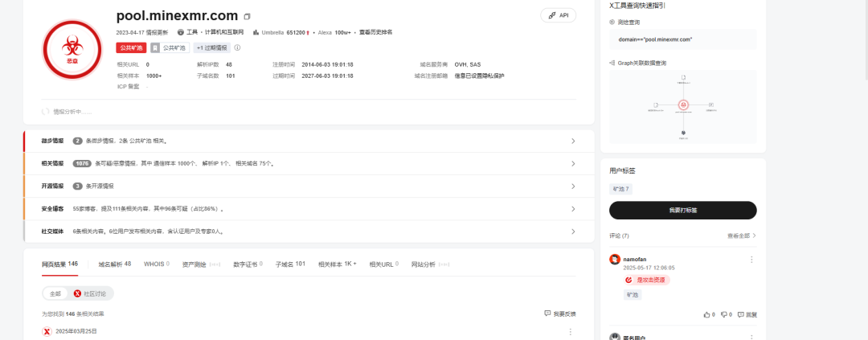Click the black 我要打标签 button
The image size is (868, 340).
click(x=682, y=211)
